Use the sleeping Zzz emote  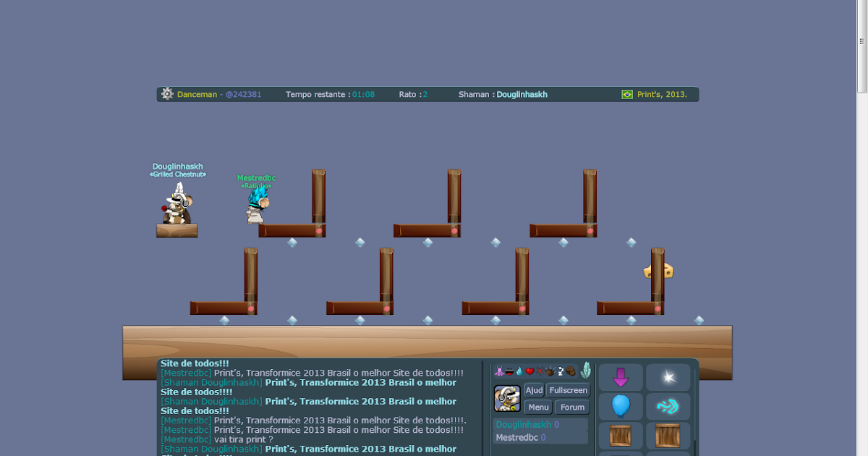point(561,371)
